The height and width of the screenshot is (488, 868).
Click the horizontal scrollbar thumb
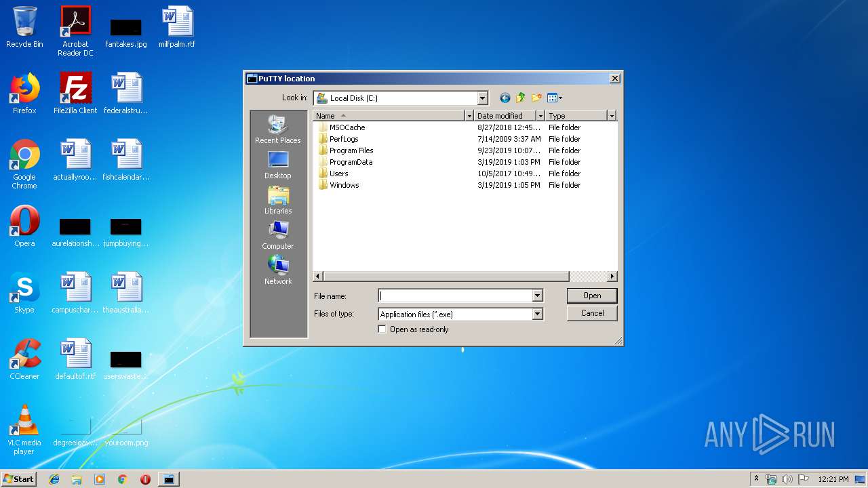(x=446, y=277)
